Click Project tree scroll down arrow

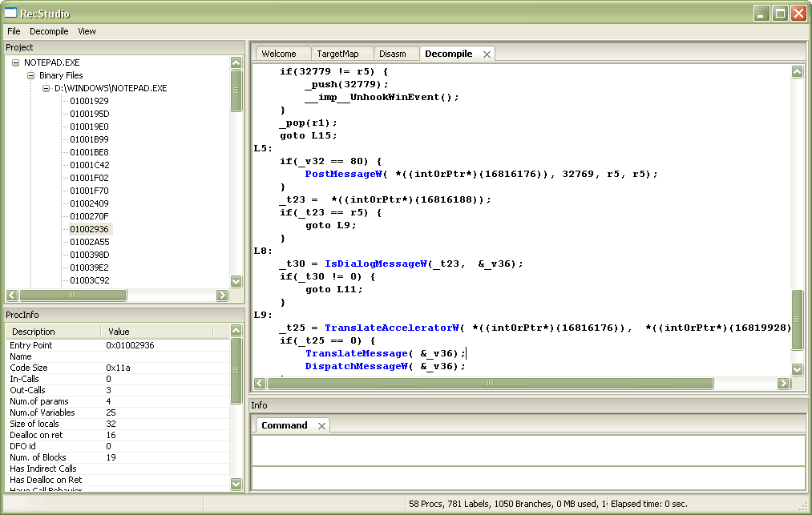pyautogui.click(x=236, y=282)
